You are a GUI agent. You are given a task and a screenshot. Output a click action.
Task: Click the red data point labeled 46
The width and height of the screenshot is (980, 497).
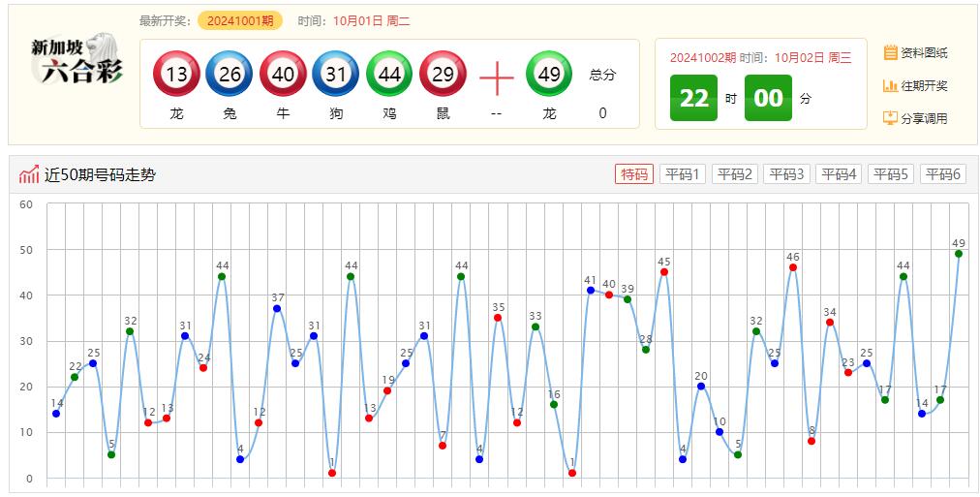click(x=793, y=267)
